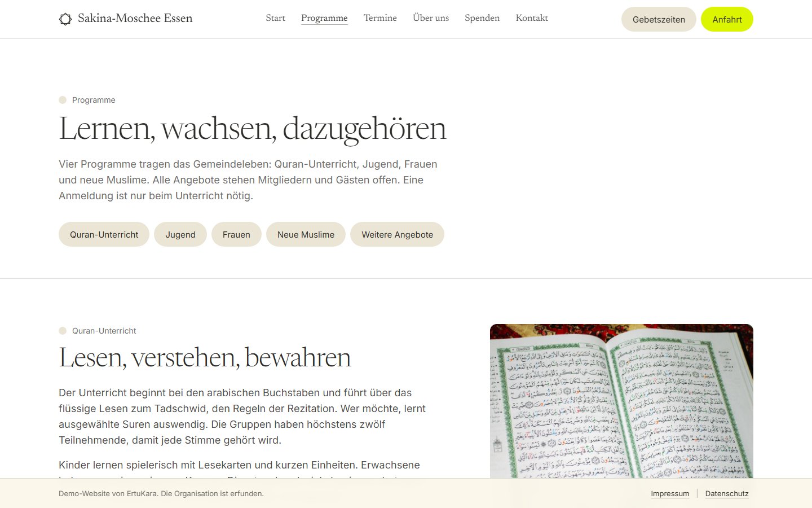Viewport: 812px width, 508px height.
Task: Choose the Neue Muslime pill
Action: 306,234
